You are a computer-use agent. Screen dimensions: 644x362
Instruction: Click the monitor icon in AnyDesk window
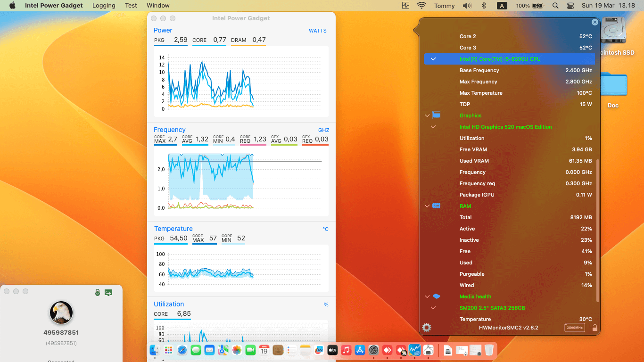tap(108, 292)
